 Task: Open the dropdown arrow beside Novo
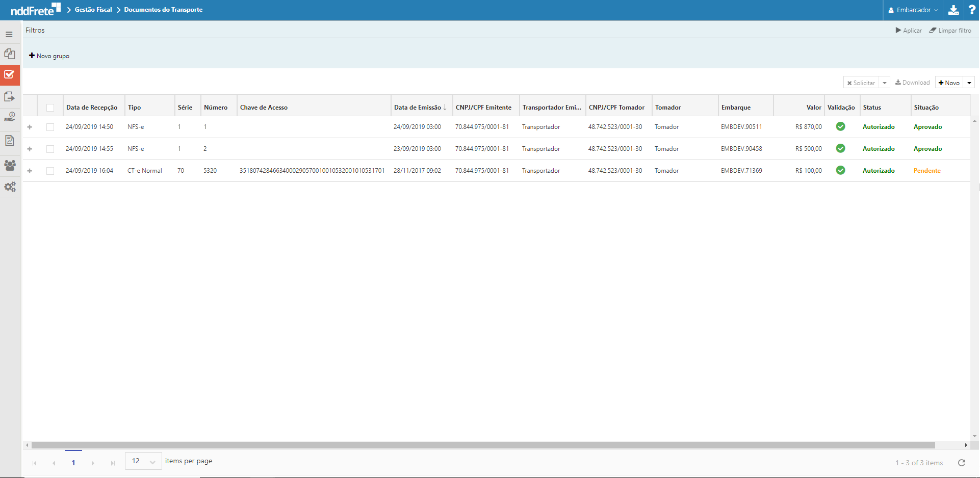pos(969,83)
